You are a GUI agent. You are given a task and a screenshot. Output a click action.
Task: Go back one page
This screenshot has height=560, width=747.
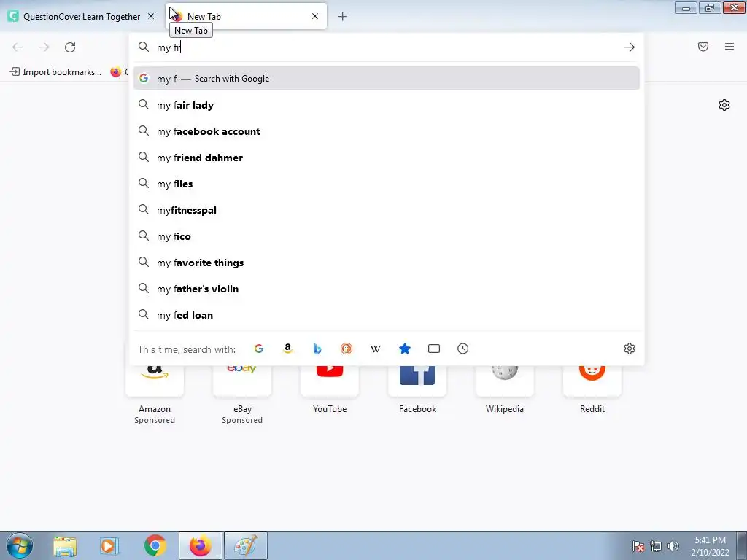coord(18,47)
